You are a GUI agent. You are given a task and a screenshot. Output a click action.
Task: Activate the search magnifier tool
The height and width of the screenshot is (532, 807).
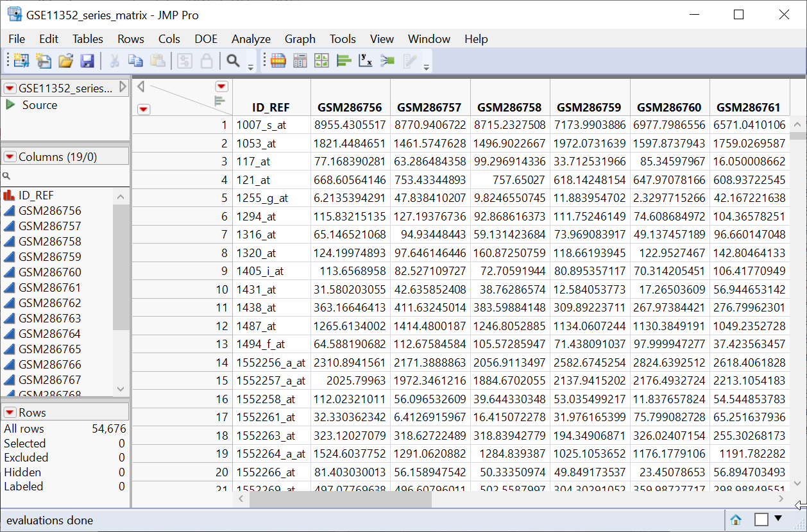232,60
